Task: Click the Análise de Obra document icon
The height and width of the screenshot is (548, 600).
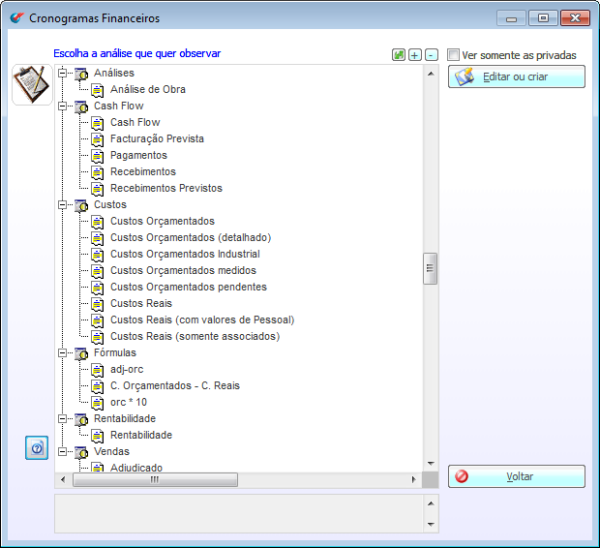Action: coord(98,90)
